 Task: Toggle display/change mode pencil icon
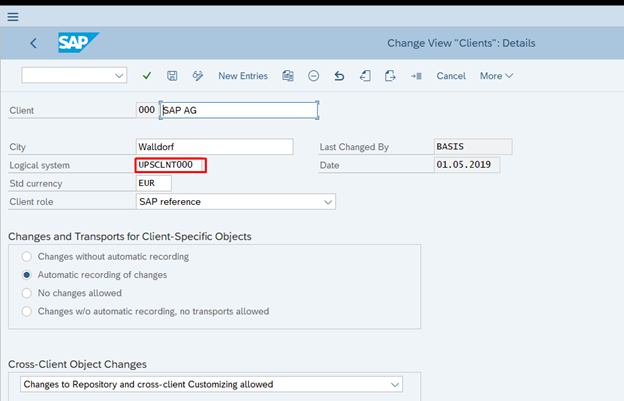[198, 76]
